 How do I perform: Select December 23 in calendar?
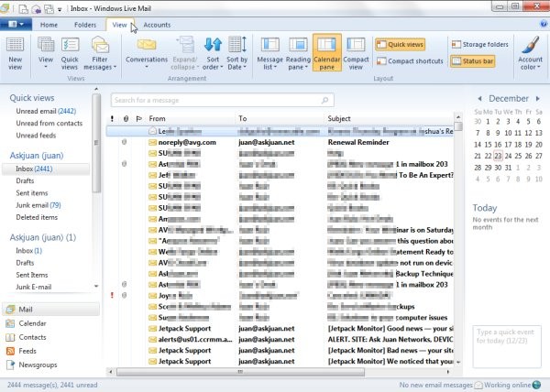tap(498, 156)
